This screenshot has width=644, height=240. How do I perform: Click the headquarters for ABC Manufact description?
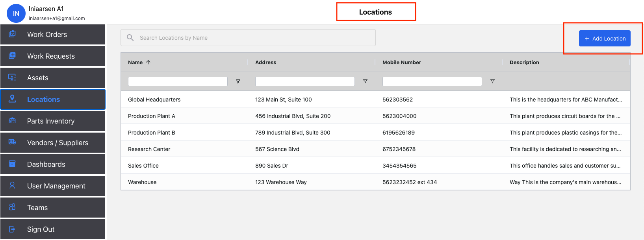(566, 100)
